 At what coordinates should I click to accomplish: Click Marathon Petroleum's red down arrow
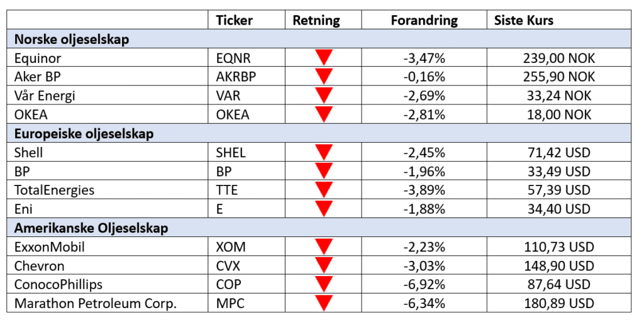tap(324, 304)
